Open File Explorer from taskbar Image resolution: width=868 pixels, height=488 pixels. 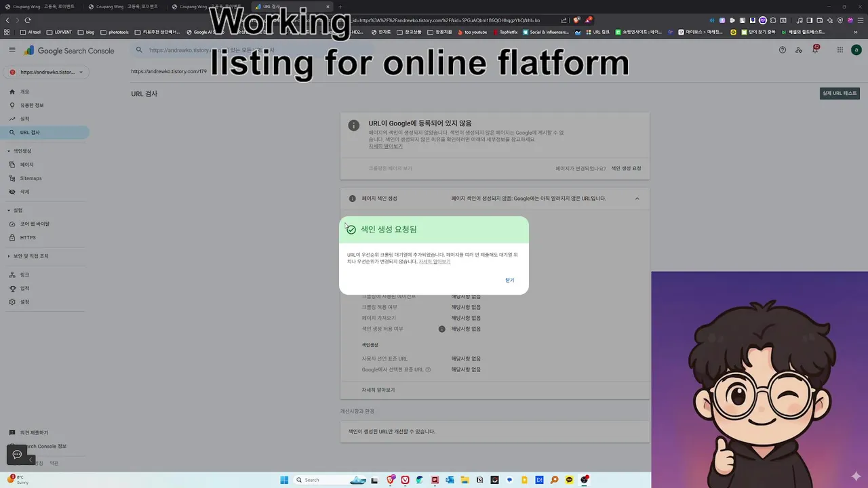(x=465, y=480)
